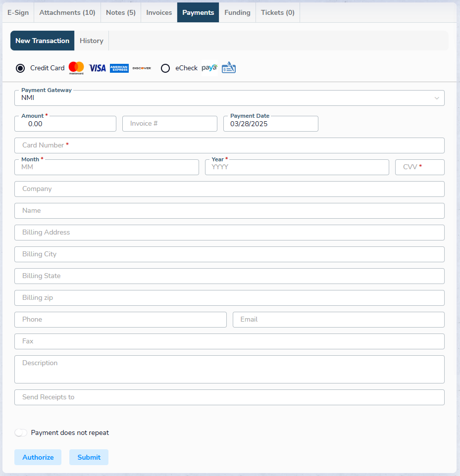The width and height of the screenshot is (460, 476).
Task: Click the Phone field
Action: tap(121, 320)
